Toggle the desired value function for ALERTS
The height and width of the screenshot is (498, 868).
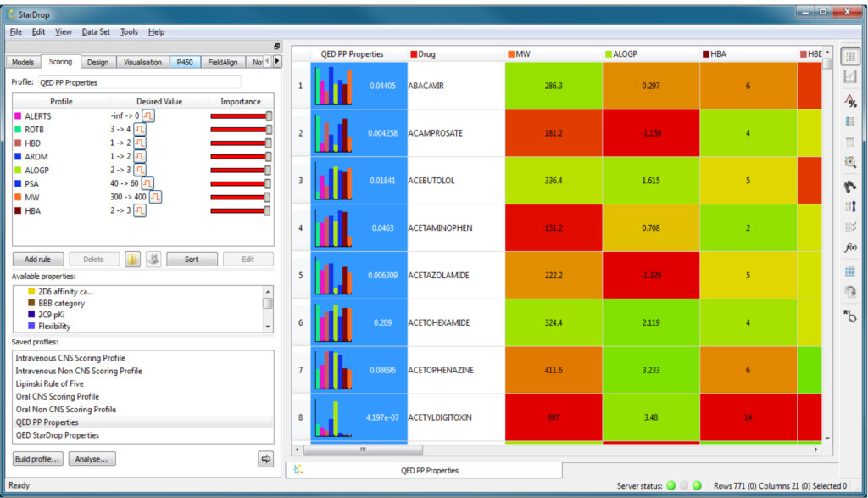[147, 115]
